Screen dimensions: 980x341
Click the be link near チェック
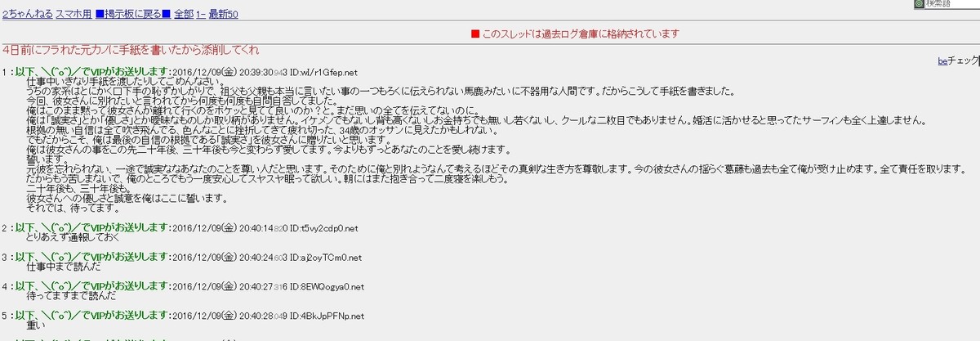click(941, 61)
